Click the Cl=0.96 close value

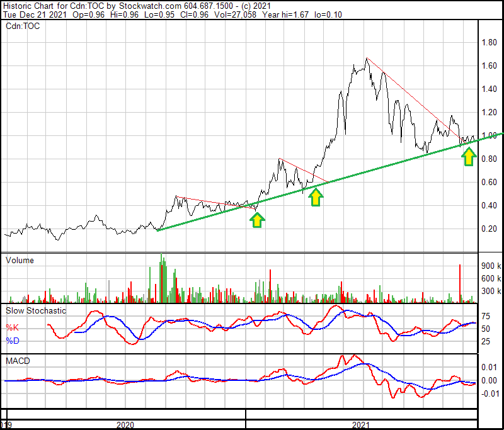(194, 14)
